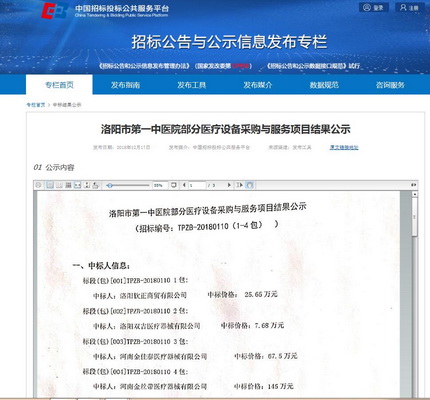The height and width of the screenshot is (400, 430).
Task: Go to next page with right arrow
Action: point(229,185)
